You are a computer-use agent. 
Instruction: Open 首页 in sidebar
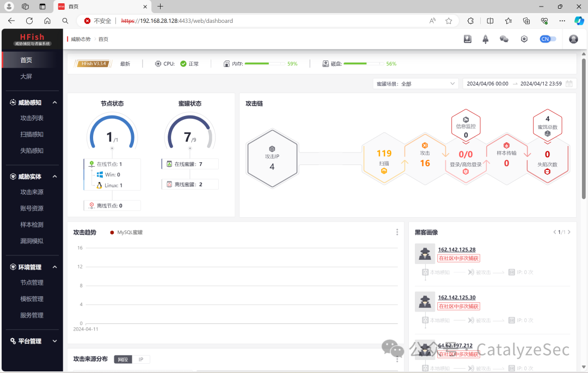pyautogui.click(x=32, y=60)
